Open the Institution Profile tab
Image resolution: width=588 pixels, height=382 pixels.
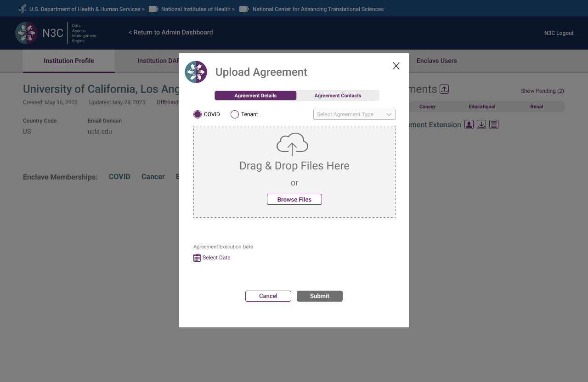coord(68,61)
